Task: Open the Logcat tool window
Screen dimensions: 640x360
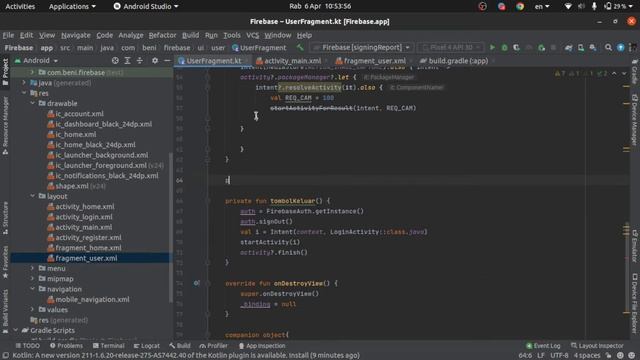Action: pos(147,346)
